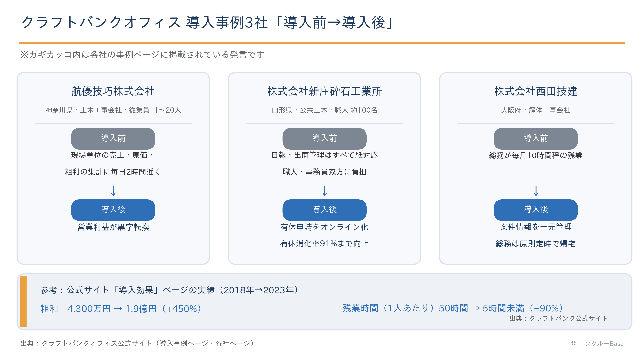Select text 有休申請をオンライン化
Screen dimensions: 644x362
coord(325,227)
